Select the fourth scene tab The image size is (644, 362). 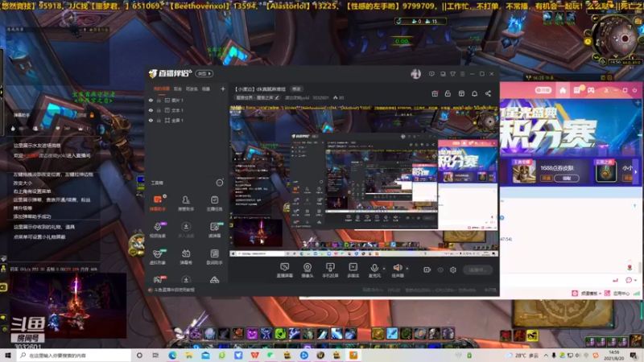pyautogui.click(x=206, y=88)
